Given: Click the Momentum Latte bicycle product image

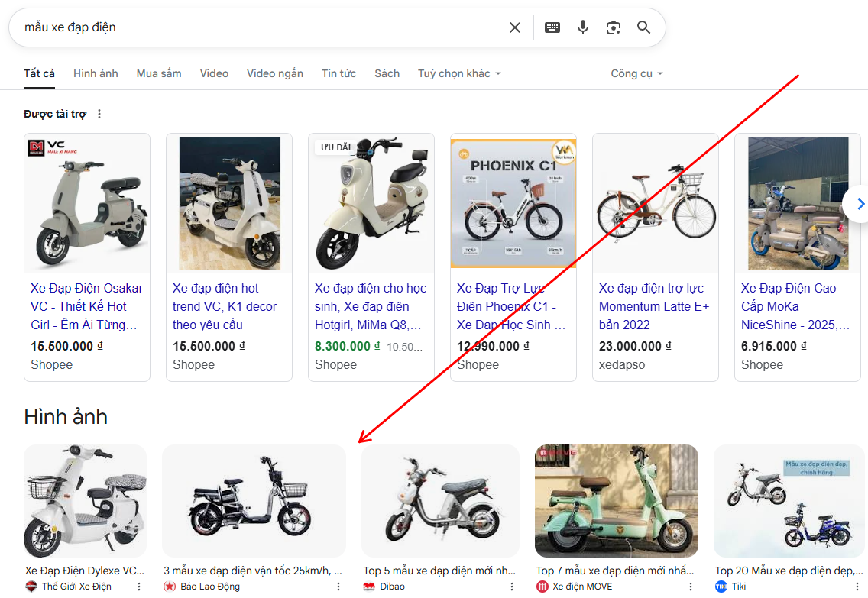Looking at the screenshot, I should (656, 204).
